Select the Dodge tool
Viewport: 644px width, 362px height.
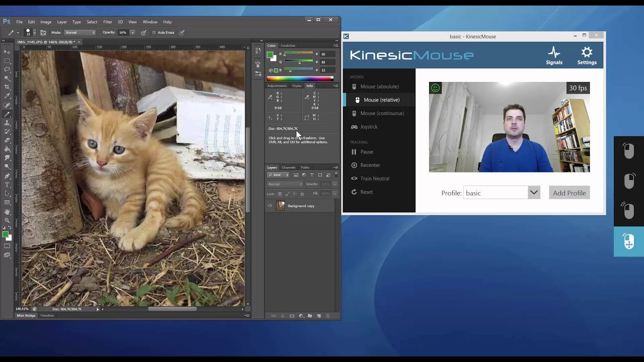tap(7, 166)
